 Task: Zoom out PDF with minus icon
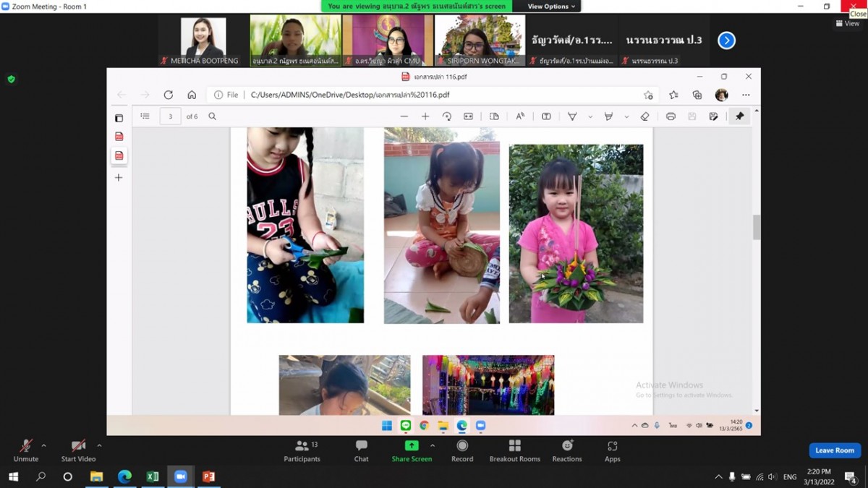[404, 116]
